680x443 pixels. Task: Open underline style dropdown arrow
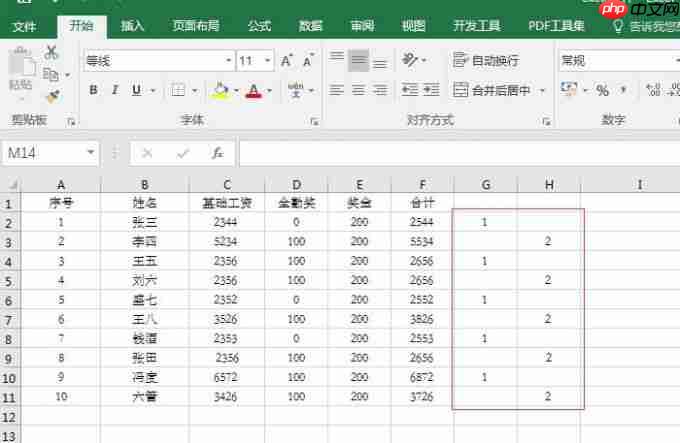tap(153, 91)
